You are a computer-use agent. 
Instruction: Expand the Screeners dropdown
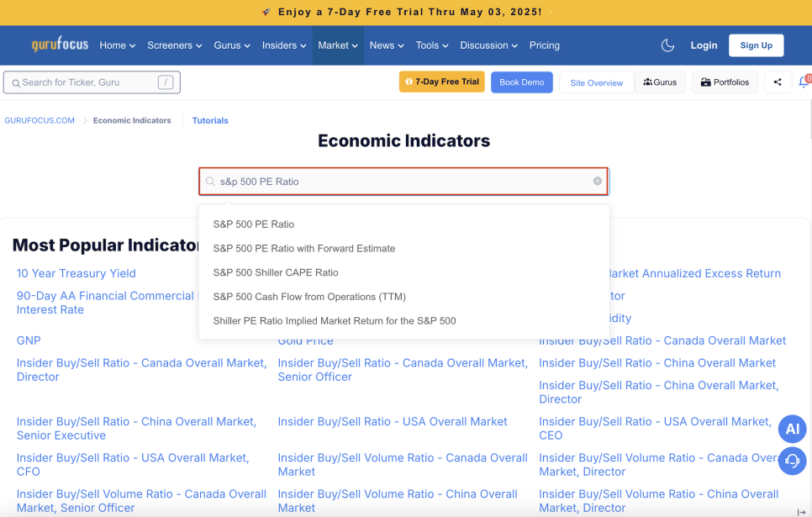coord(175,45)
